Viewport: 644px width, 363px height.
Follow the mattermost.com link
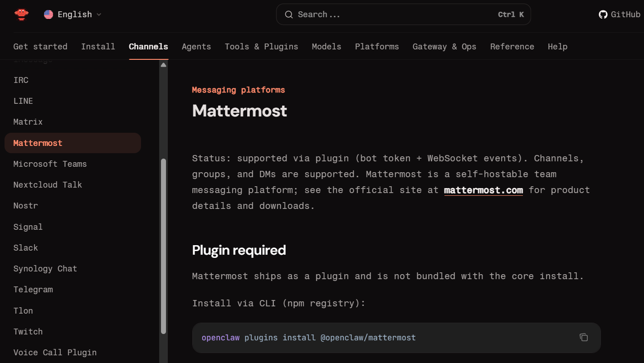483,190
